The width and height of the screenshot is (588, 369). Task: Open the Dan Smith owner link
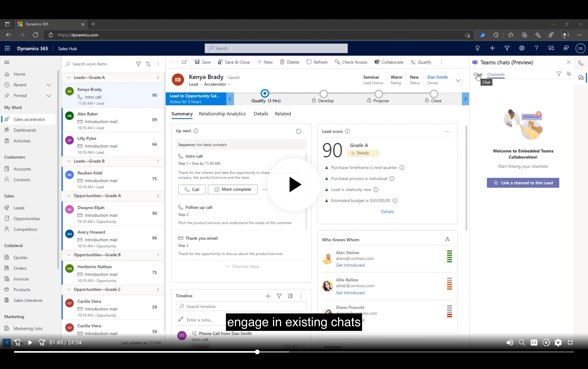tap(437, 77)
